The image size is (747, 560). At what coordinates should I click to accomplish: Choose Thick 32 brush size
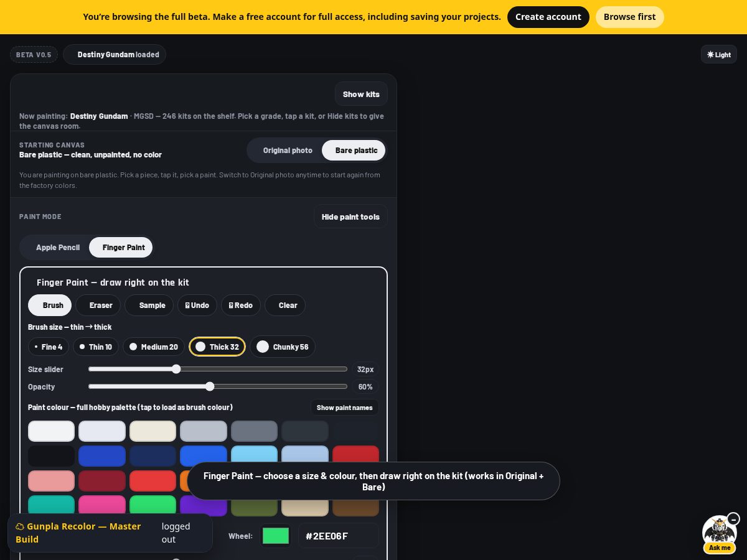click(217, 347)
